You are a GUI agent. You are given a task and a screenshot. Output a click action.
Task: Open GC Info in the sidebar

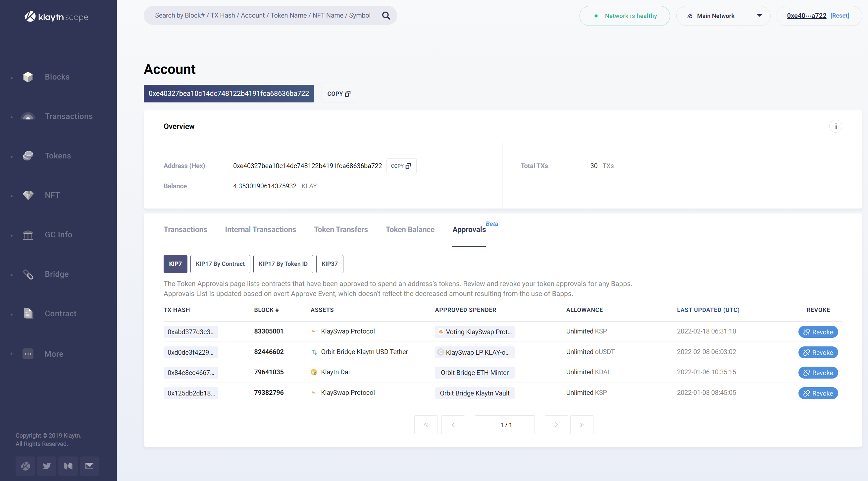tap(58, 235)
